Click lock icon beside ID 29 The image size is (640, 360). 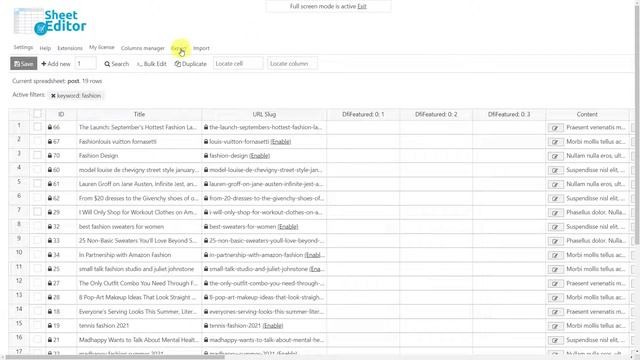tap(50, 212)
